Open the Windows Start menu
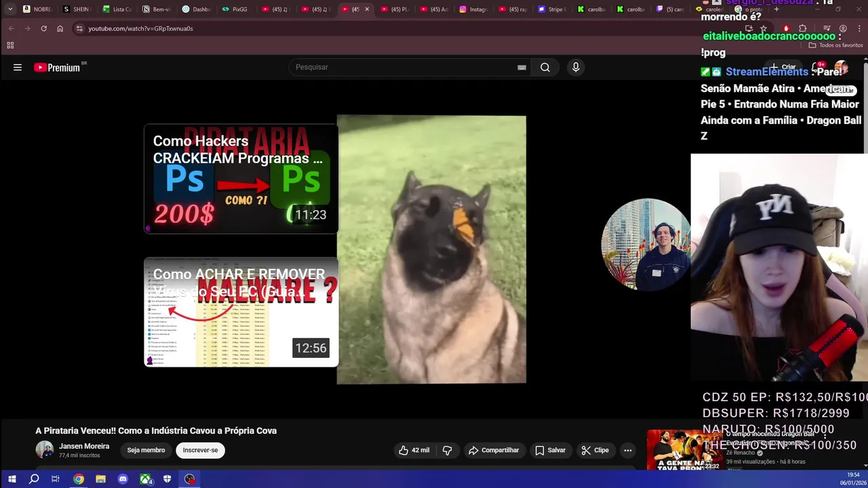This screenshot has height=488, width=868. [12, 479]
